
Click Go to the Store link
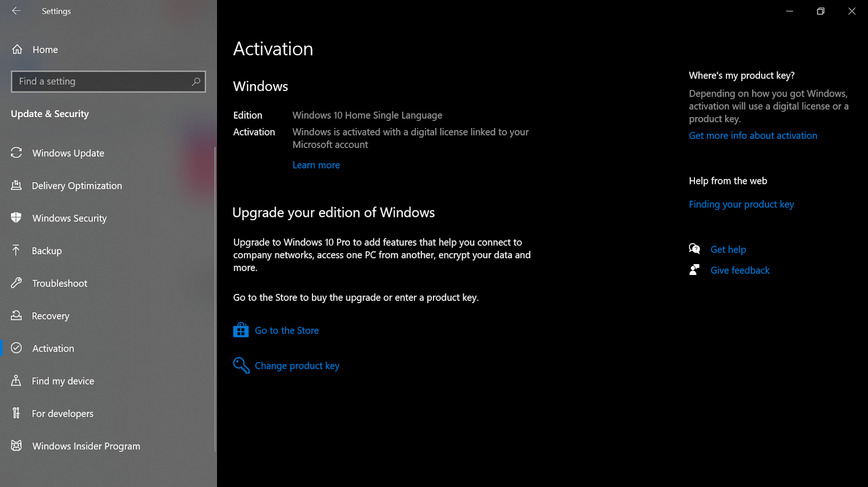[287, 330]
